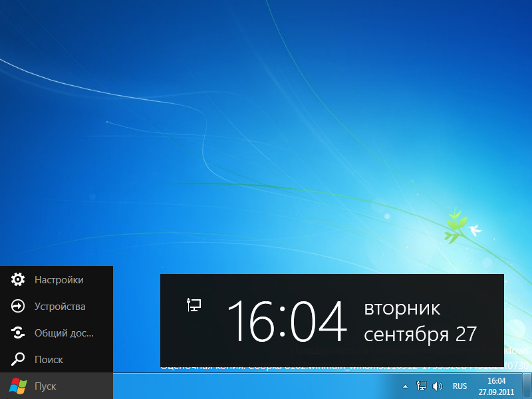This screenshot has height=399, width=532.
Task: Open the taskbar clock showing 27.09.2011
Action: pos(496,386)
